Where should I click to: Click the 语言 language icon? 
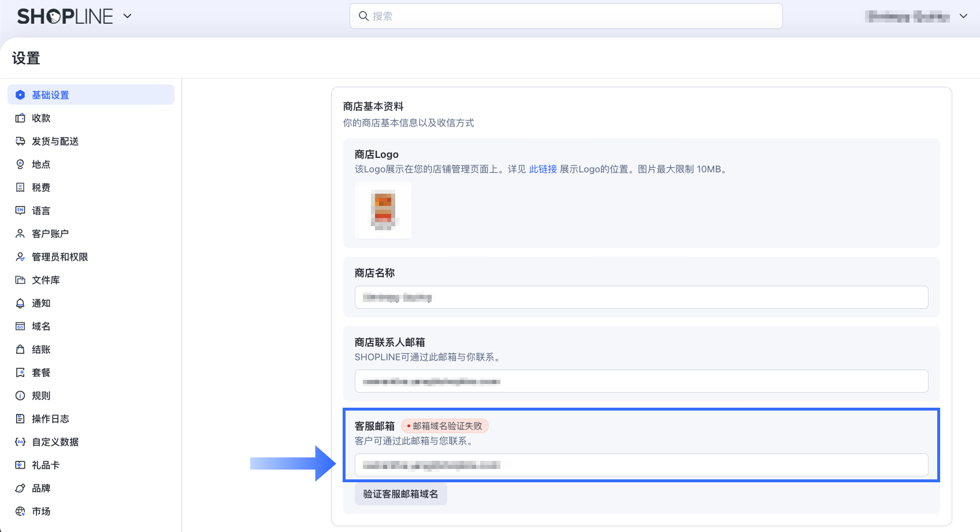(x=20, y=210)
